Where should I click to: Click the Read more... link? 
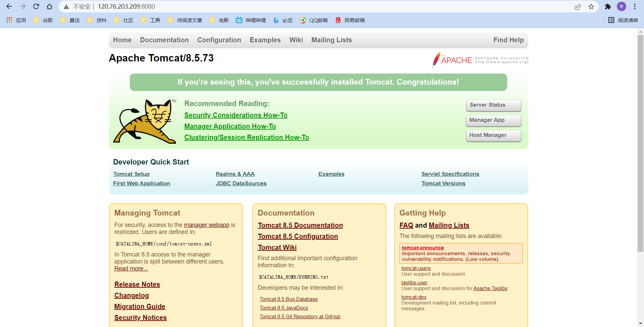tap(131, 269)
